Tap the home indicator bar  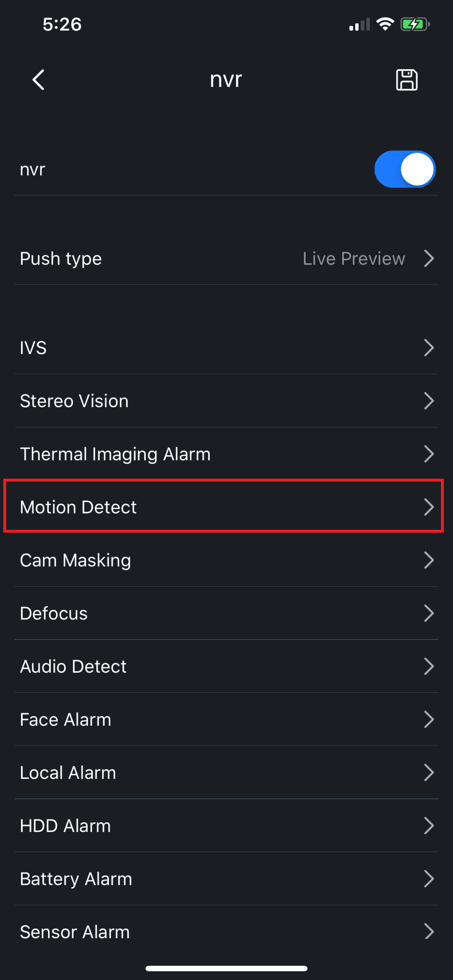226,968
